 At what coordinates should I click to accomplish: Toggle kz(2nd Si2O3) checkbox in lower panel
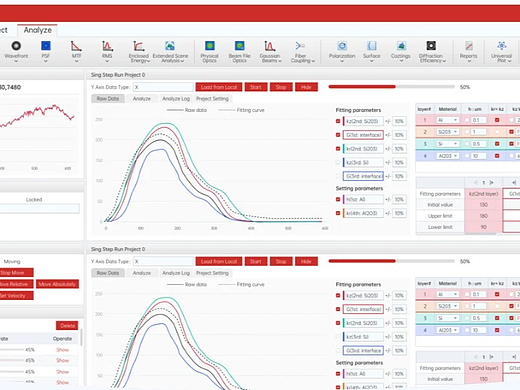tap(338, 296)
